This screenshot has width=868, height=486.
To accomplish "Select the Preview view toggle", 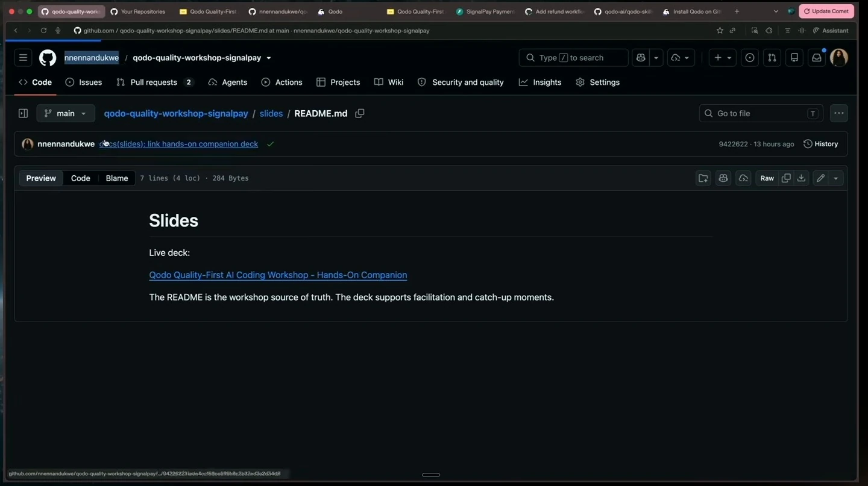I will (41, 178).
